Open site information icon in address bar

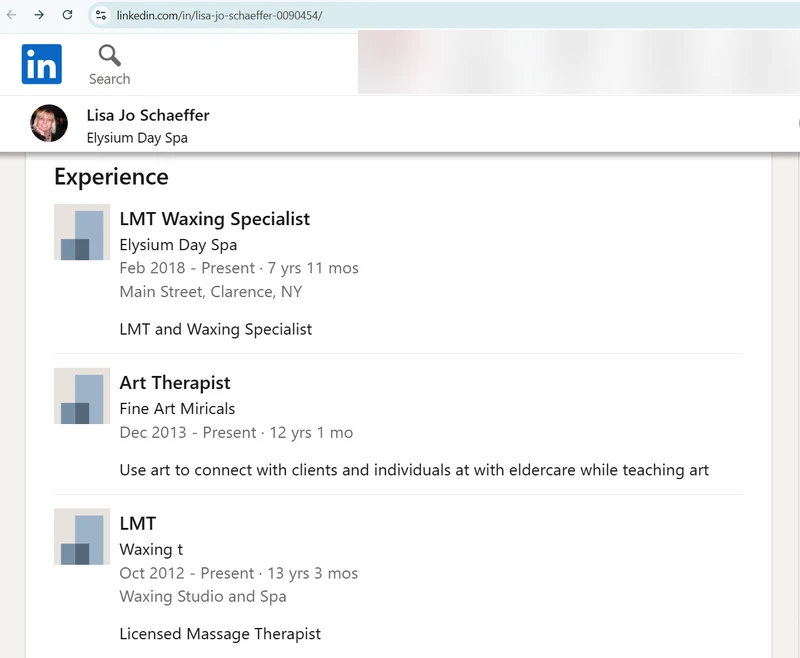(x=101, y=15)
